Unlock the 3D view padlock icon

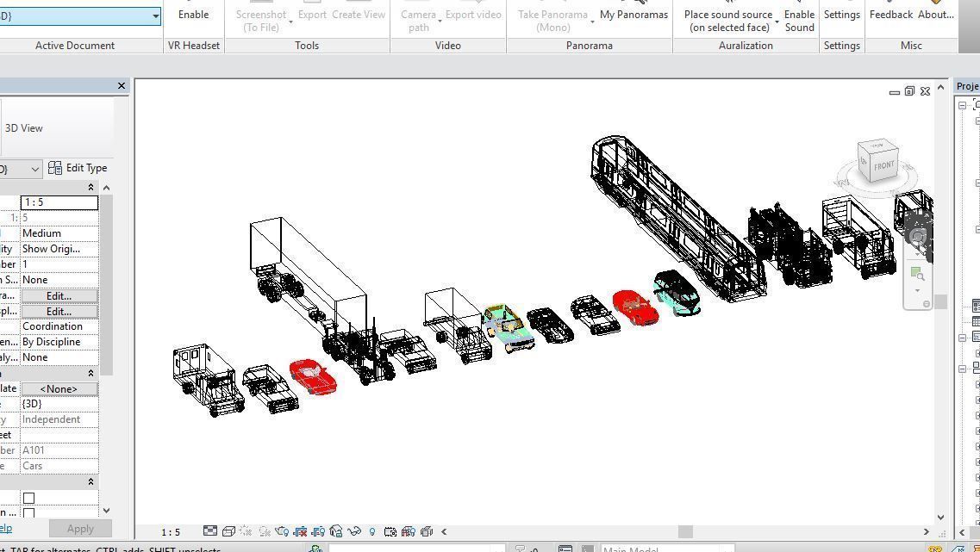[x=334, y=531]
